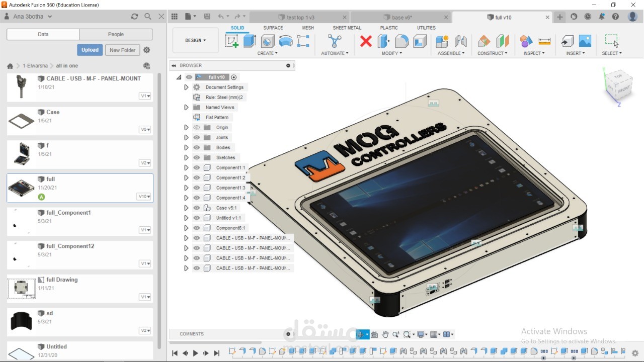Click the notifications bell icon
The height and width of the screenshot is (362, 644).
[602, 17]
